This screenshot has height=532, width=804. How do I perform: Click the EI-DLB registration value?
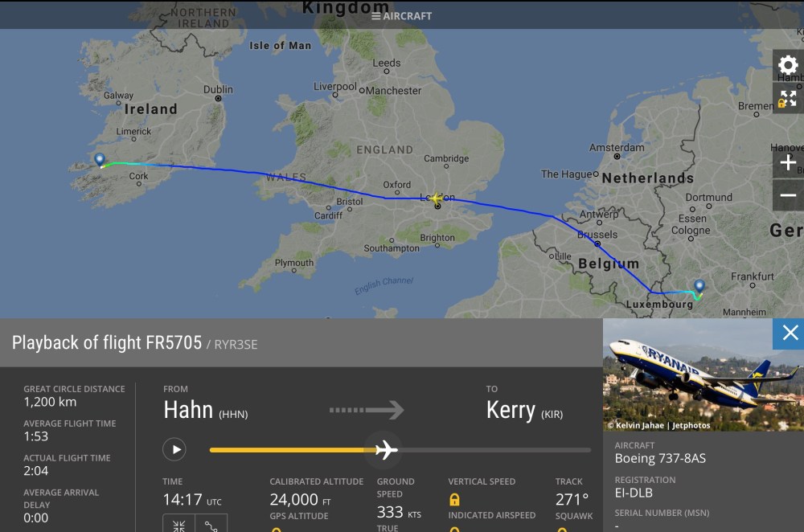(x=634, y=493)
